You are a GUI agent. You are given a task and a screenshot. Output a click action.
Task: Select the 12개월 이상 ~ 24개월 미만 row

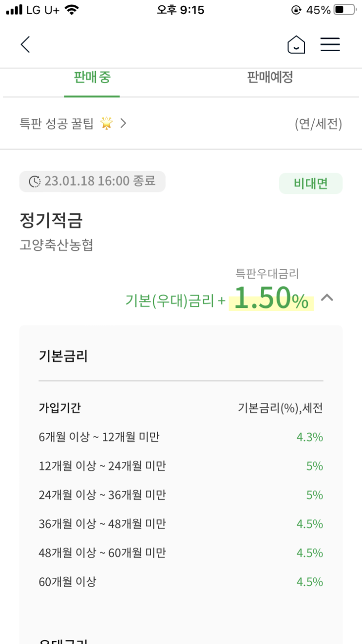pos(181,466)
